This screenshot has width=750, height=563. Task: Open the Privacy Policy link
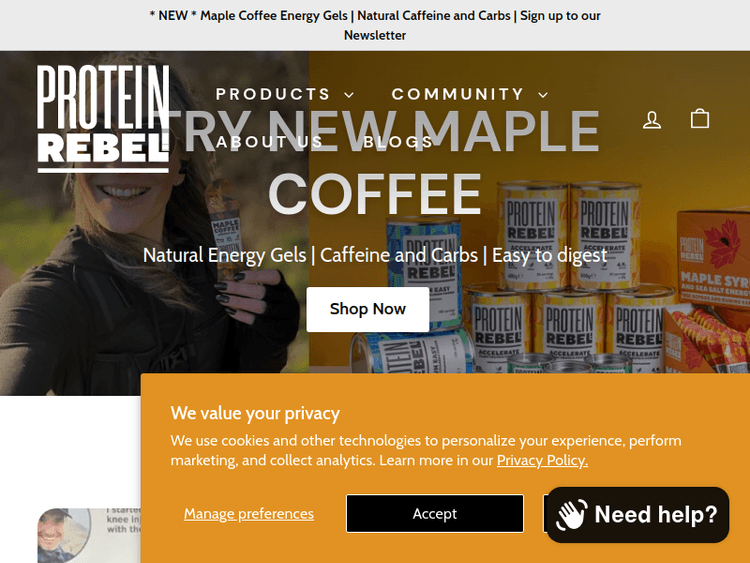542,460
